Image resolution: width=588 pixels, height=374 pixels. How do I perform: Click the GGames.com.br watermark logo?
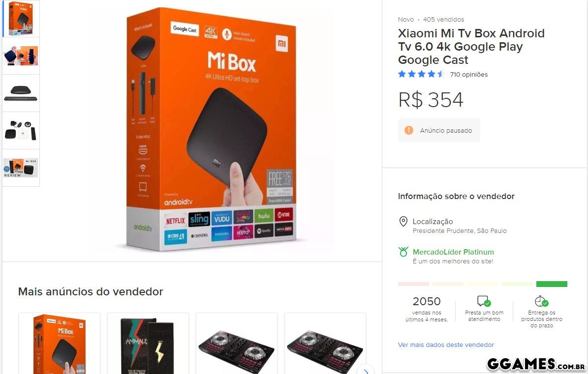[536, 364]
